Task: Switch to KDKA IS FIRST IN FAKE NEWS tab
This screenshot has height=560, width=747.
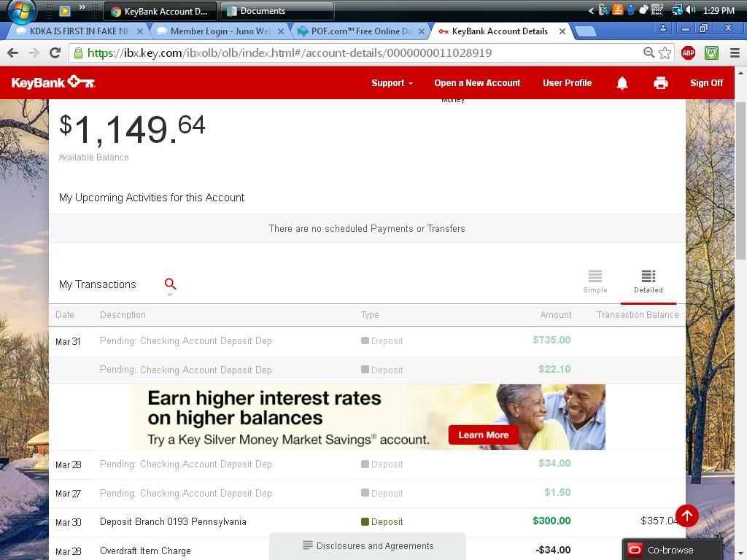Action: pos(79,31)
